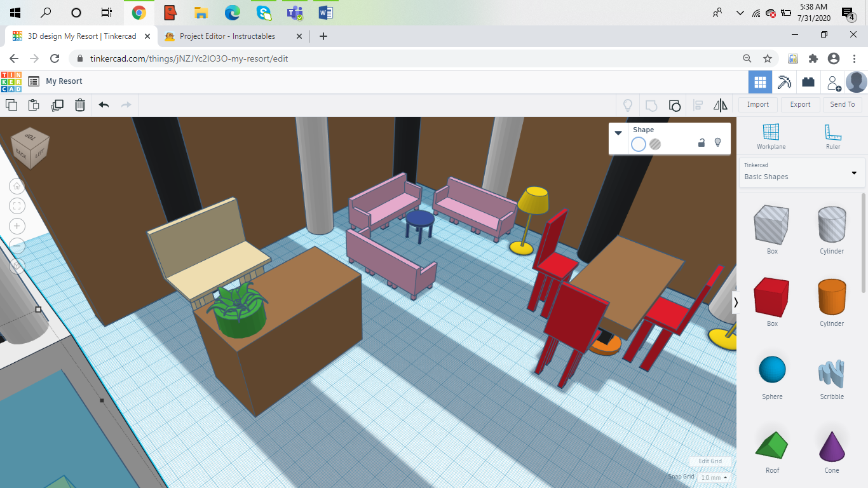Open the Chrome menu three dots
The image size is (868, 488).
855,58
